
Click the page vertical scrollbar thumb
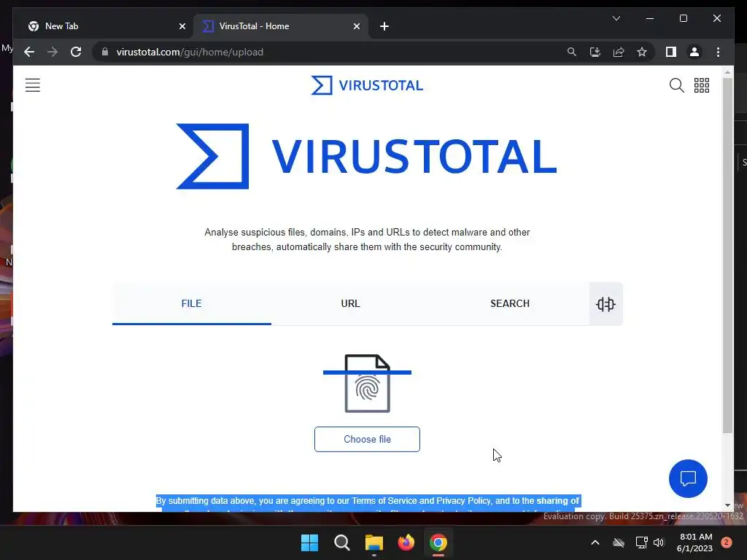727,254
